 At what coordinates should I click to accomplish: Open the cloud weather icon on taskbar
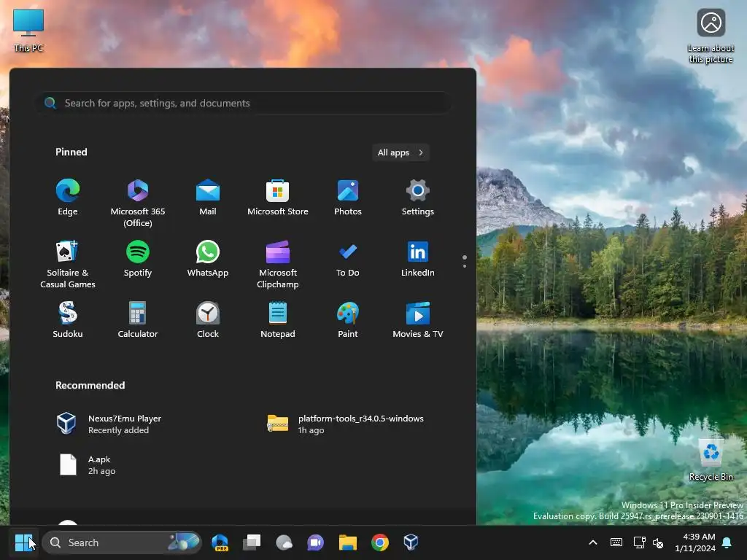click(284, 542)
